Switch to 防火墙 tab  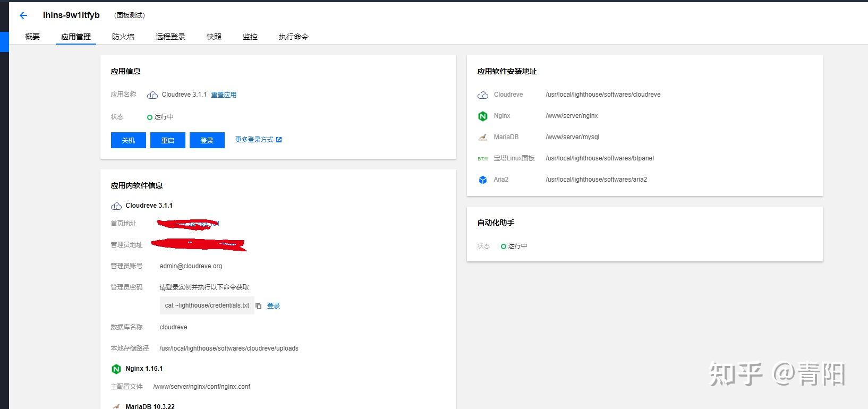click(123, 37)
